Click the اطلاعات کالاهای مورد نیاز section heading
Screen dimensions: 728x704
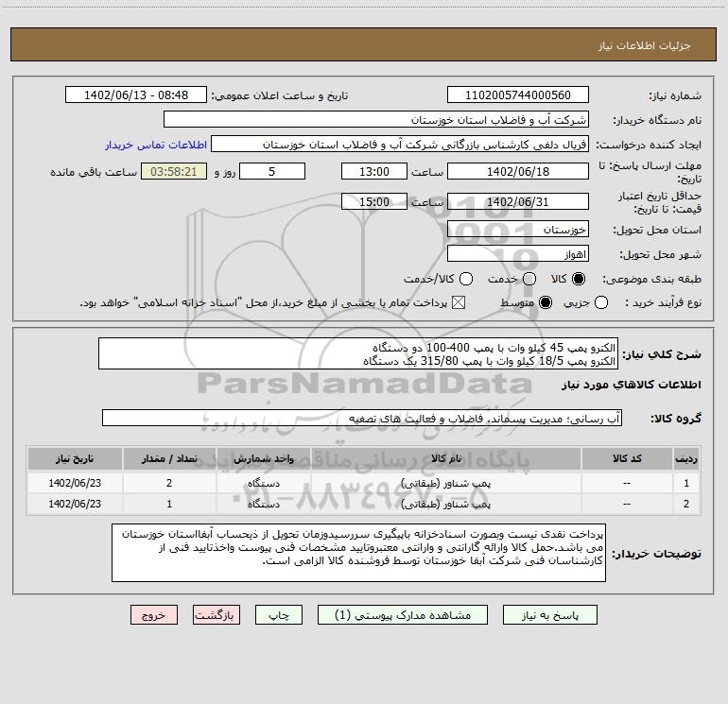click(632, 385)
